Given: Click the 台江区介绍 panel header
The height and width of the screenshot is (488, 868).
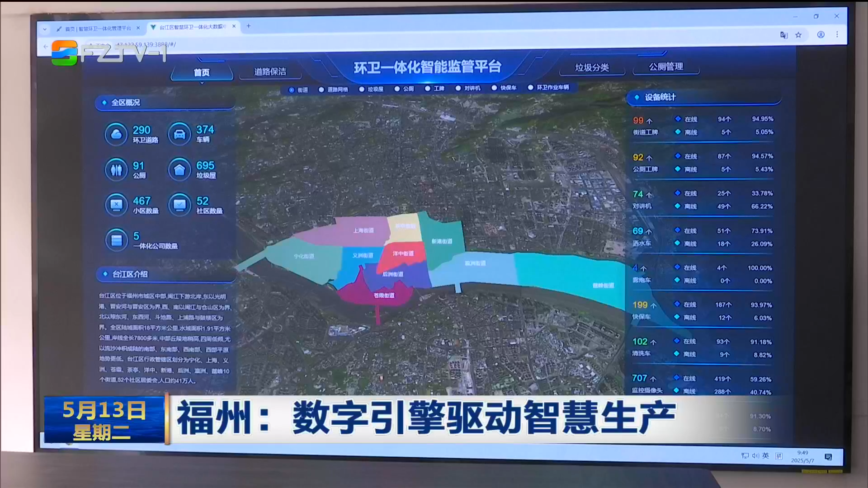Looking at the screenshot, I should coord(165,274).
